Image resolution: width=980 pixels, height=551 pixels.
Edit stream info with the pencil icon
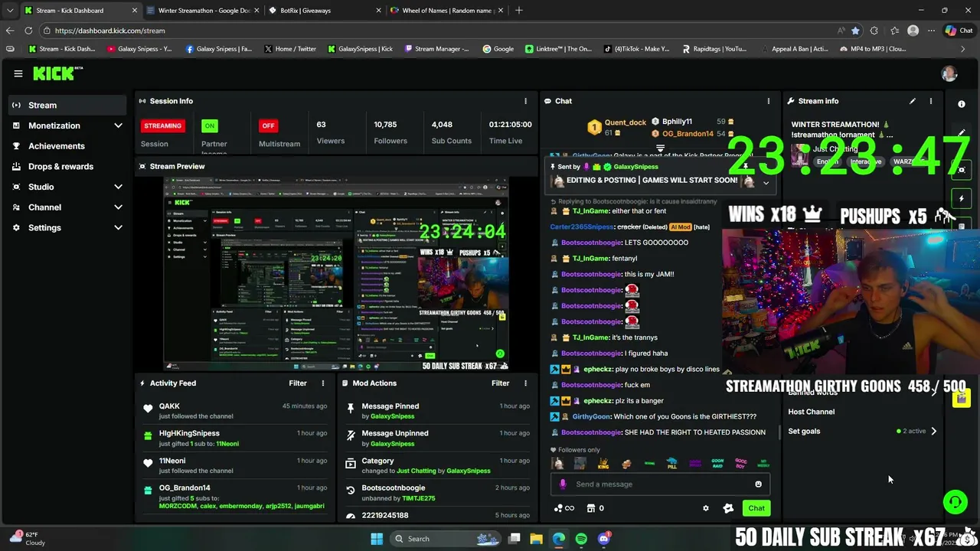pos(913,101)
